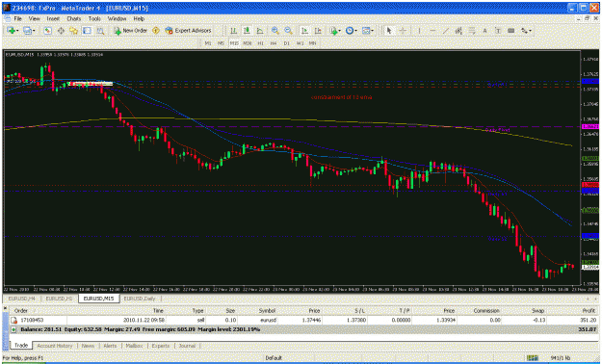
Task: Click the Balance summary row
Action: tap(304, 329)
